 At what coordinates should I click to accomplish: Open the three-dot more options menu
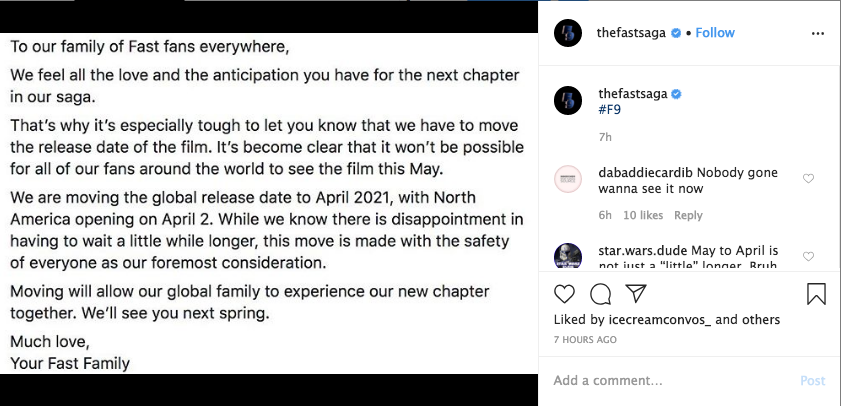817,33
